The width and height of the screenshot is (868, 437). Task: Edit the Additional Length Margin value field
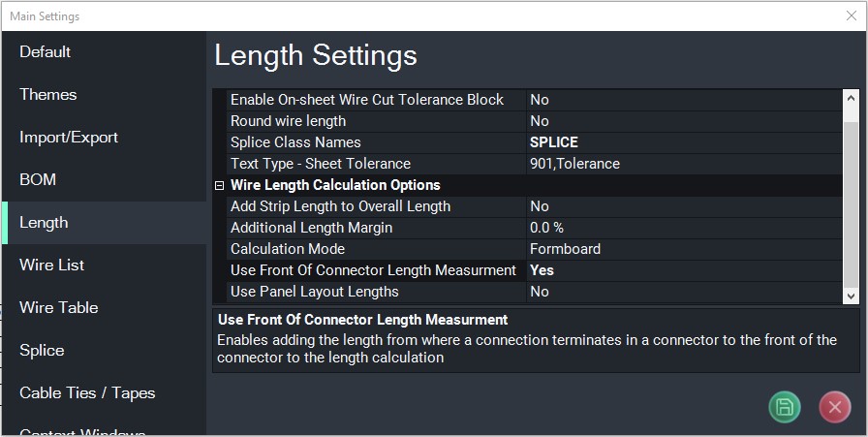pos(684,228)
